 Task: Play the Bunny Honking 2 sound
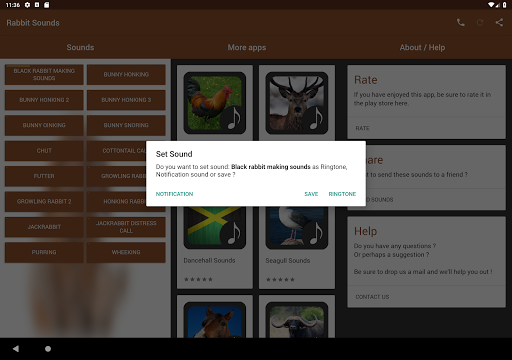tap(44, 100)
